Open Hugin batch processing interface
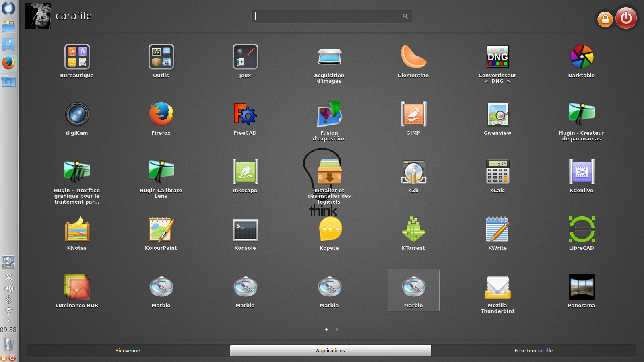Screen dimensions: 644x362 [77, 182]
